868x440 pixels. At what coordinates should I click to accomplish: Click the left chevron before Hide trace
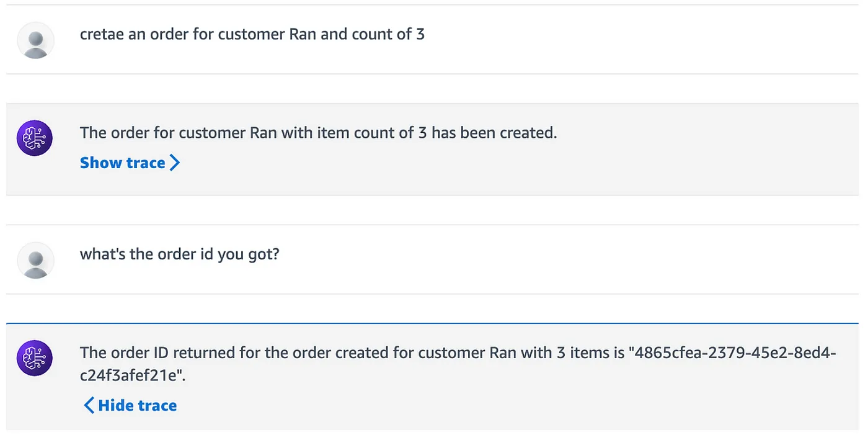pos(89,406)
